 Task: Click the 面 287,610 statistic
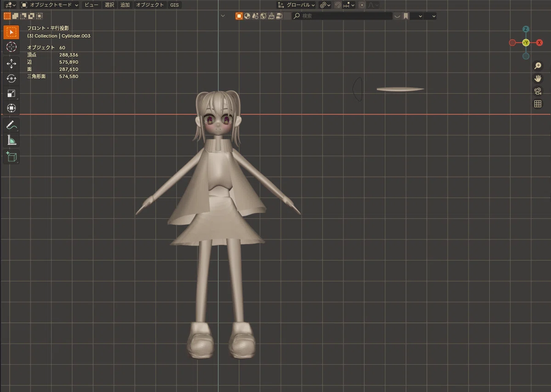click(x=52, y=69)
